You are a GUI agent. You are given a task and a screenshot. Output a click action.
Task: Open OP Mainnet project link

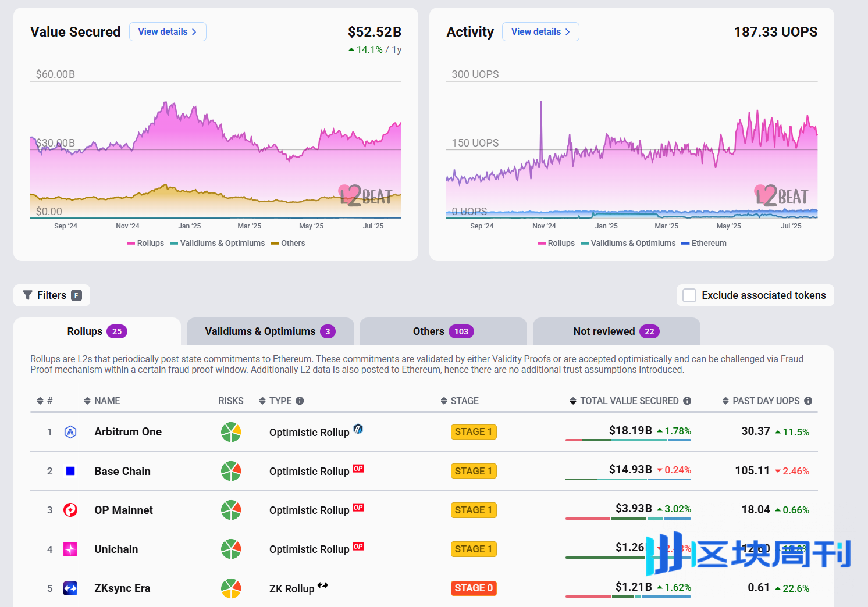point(123,510)
